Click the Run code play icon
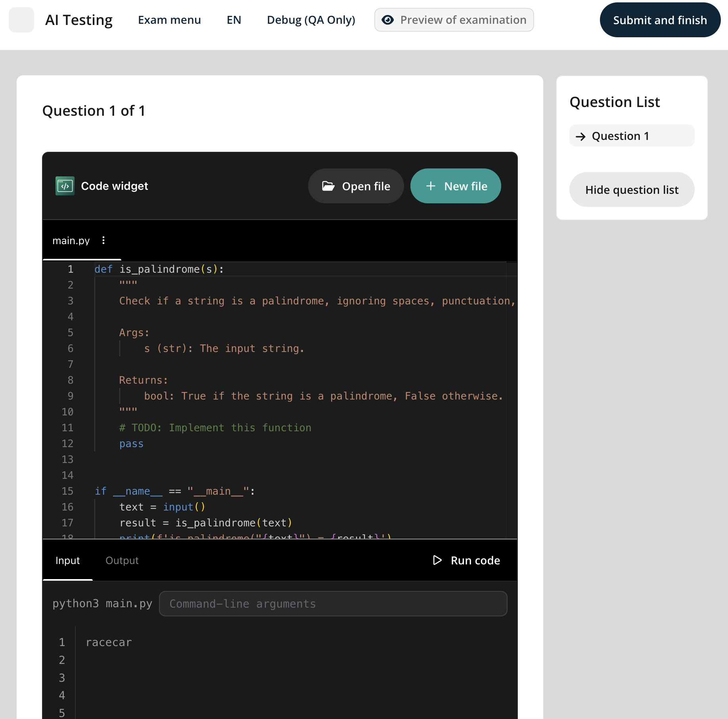 point(437,560)
